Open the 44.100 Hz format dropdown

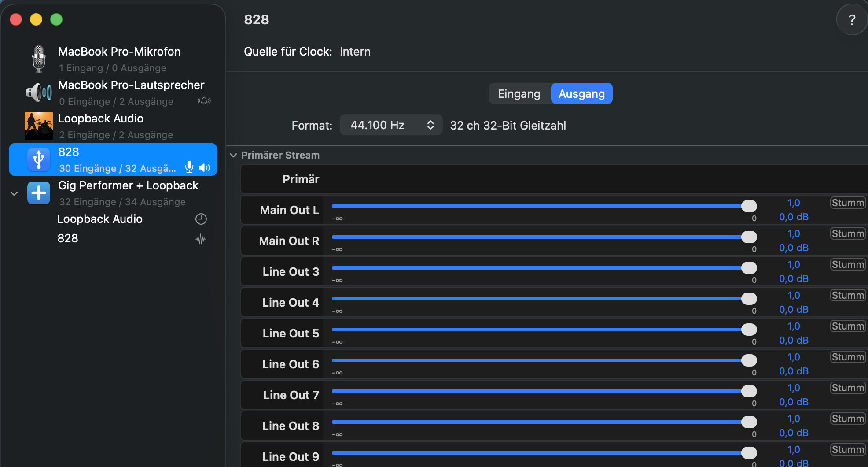[x=391, y=125]
